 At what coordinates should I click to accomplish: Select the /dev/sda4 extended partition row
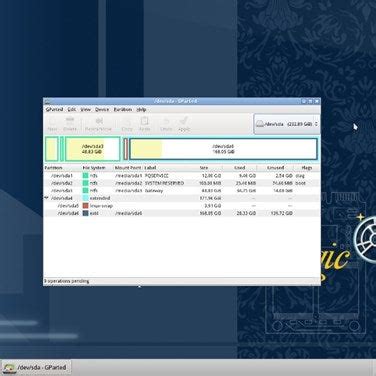[x=182, y=198]
